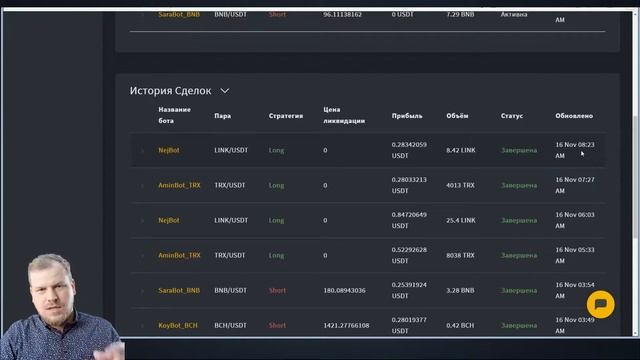Viewport: 640px width, 360px height.
Task: Click the 16 Nov 06:03 AM timestamp
Action: coord(575,220)
